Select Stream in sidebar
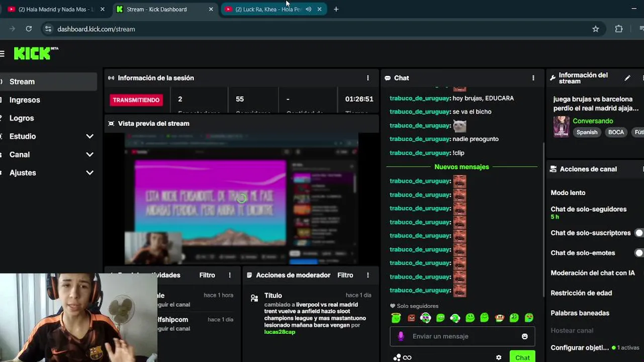Viewport: 644px width, 362px height. point(48,81)
